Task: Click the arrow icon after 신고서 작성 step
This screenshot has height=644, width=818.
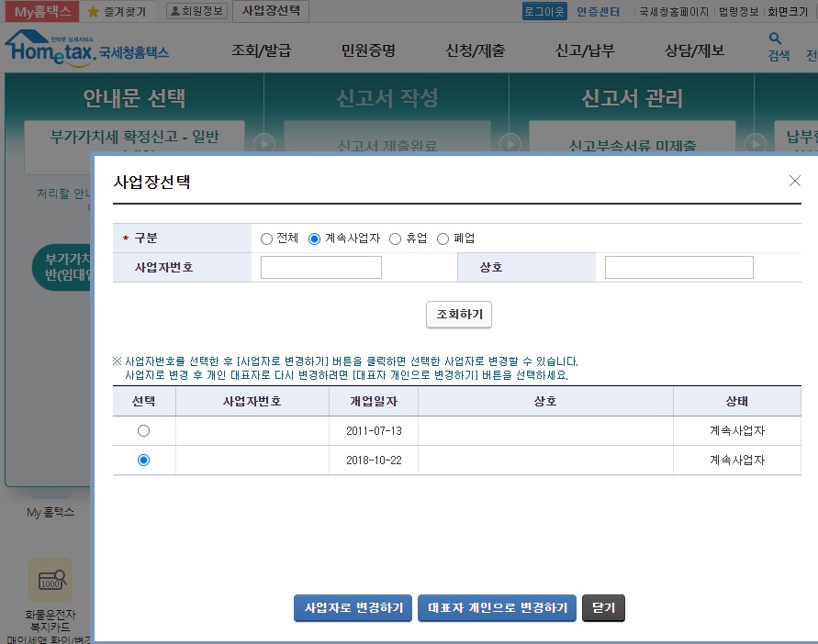Action: click(x=510, y=143)
